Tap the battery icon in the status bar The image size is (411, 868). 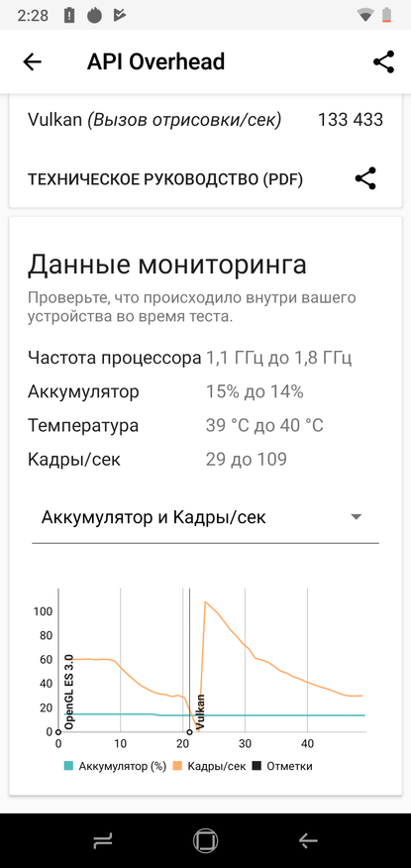388,15
